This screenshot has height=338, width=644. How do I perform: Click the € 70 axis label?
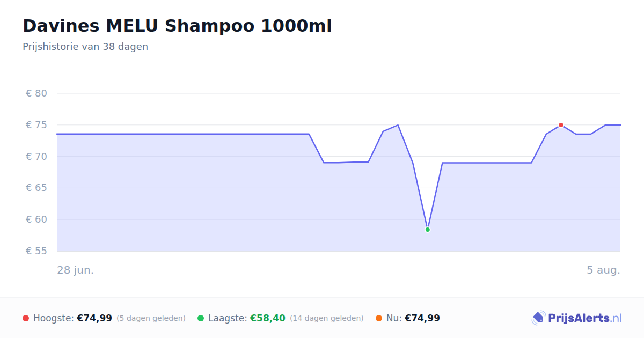point(36,157)
